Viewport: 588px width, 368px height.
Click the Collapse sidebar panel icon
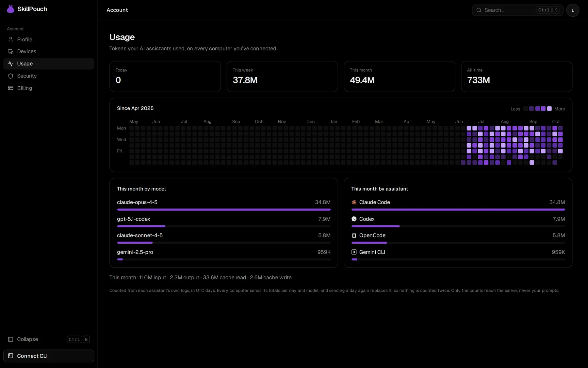click(x=11, y=339)
